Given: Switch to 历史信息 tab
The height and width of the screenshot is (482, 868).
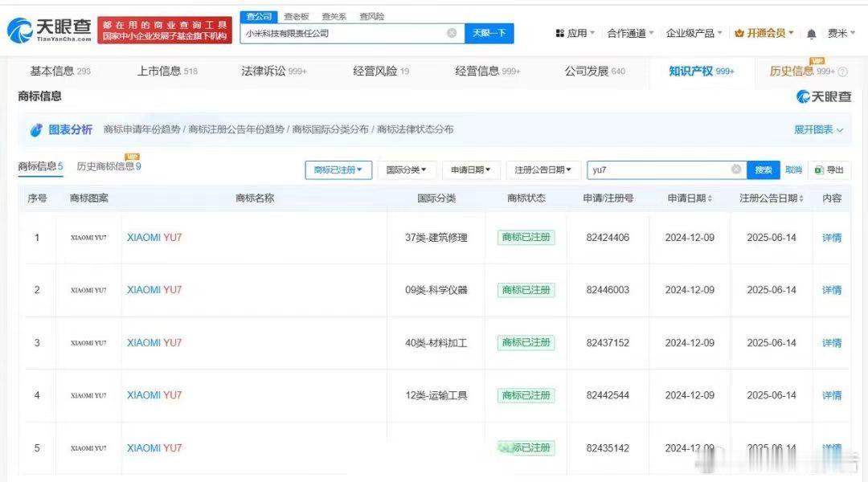Looking at the screenshot, I should pyautogui.click(x=802, y=71).
